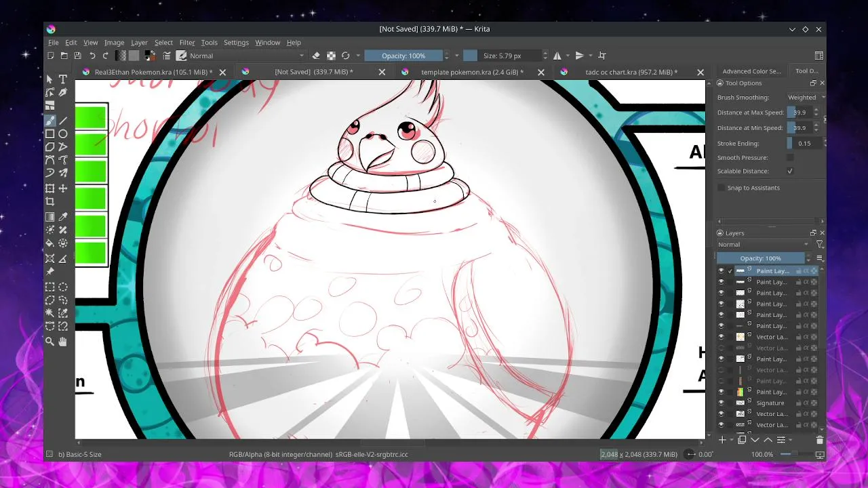This screenshot has height=488, width=868.
Task: Choose the Ellipse shape tool
Action: pos(63,134)
